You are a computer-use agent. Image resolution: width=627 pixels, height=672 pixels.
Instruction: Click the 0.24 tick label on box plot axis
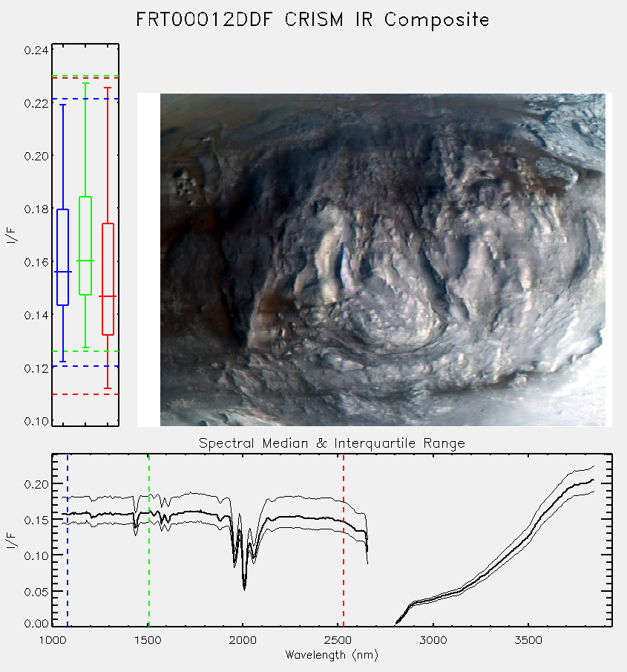click(x=36, y=50)
